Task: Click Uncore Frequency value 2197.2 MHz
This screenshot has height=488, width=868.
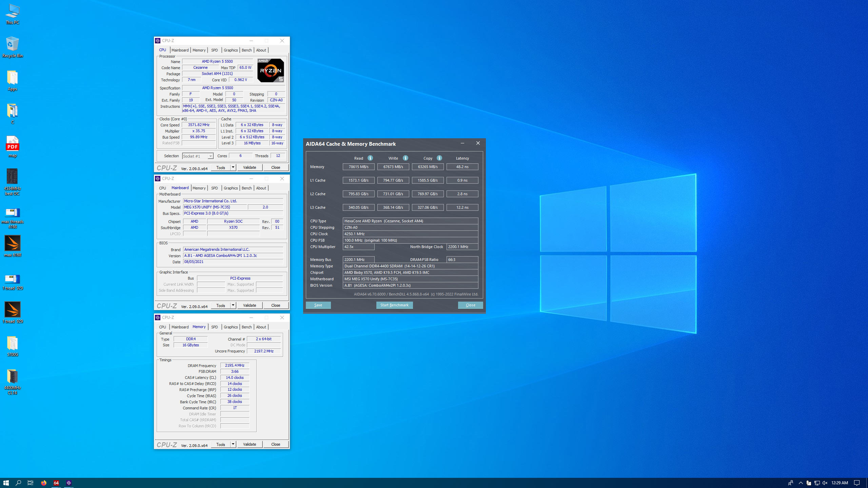Action: point(264,351)
